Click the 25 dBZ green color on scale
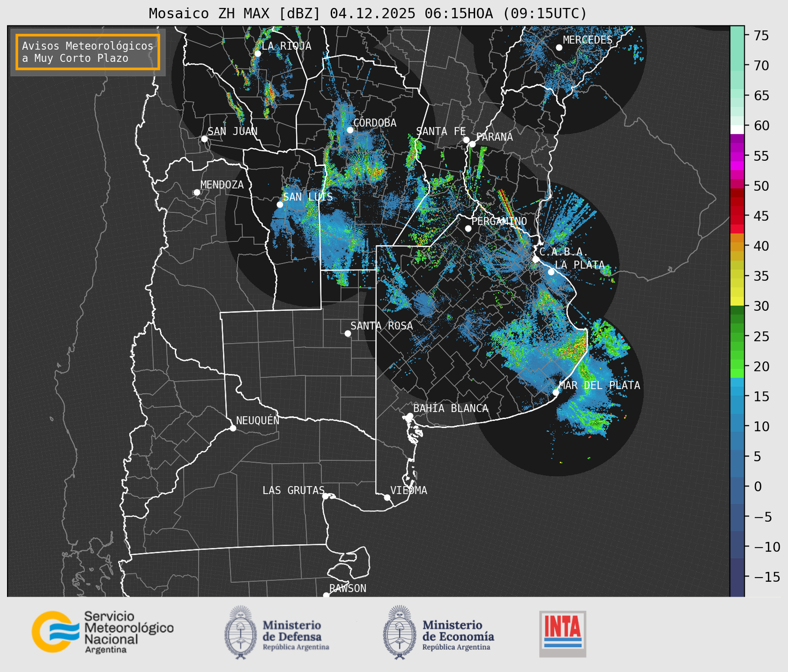The image size is (788, 672). pos(737,336)
